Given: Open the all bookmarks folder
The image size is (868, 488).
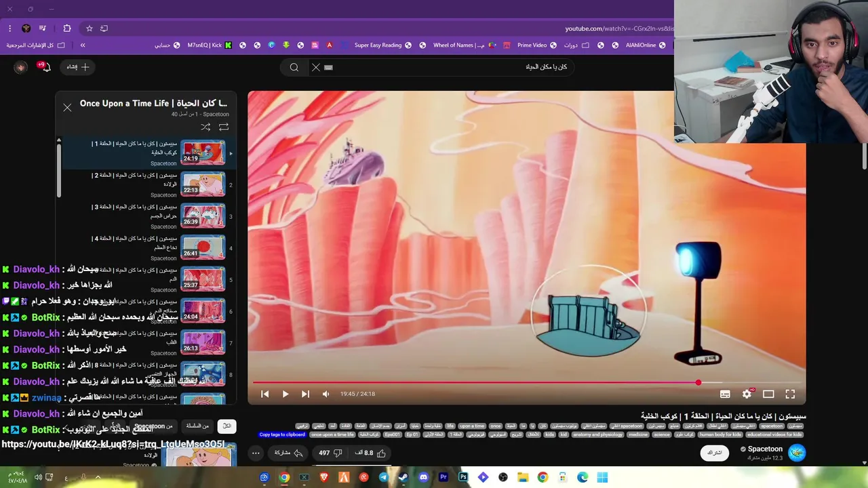Looking at the screenshot, I should (x=35, y=45).
